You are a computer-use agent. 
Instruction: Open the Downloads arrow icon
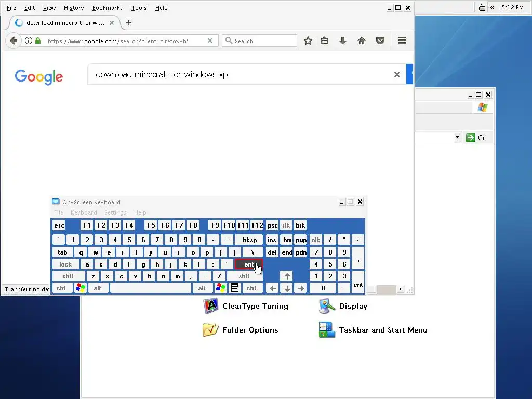343,41
